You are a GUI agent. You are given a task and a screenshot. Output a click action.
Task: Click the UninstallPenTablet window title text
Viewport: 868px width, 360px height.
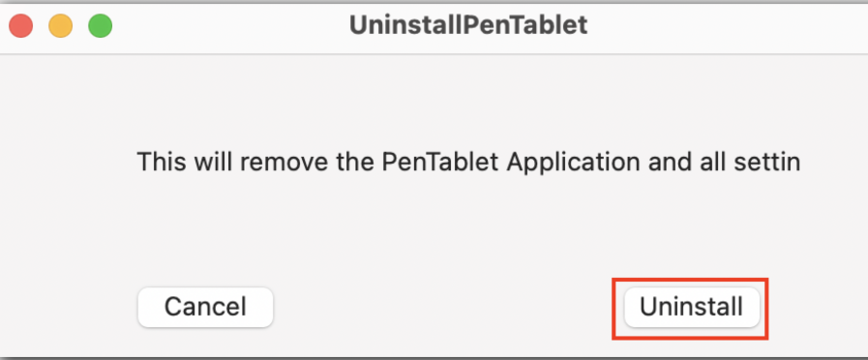pos(468,25)
